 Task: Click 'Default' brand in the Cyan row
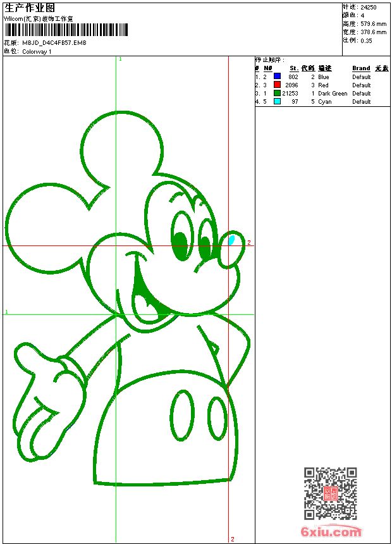(x=362, y=102)
